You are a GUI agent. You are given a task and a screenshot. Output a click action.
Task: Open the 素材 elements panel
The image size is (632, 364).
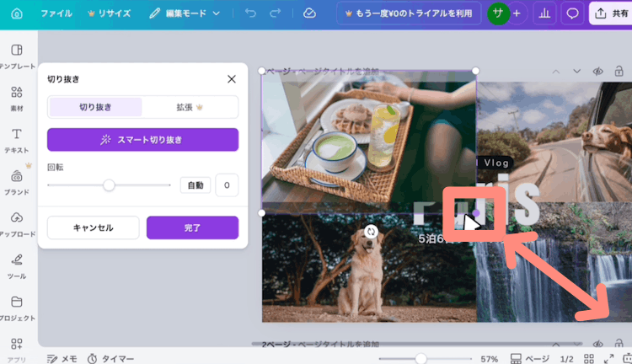point(17,99)
